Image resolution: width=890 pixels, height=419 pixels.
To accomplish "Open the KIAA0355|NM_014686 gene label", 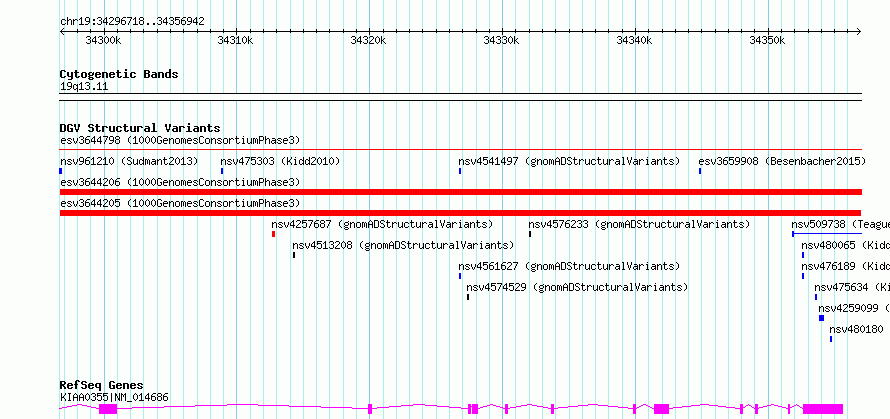I will tap(115, 397).
